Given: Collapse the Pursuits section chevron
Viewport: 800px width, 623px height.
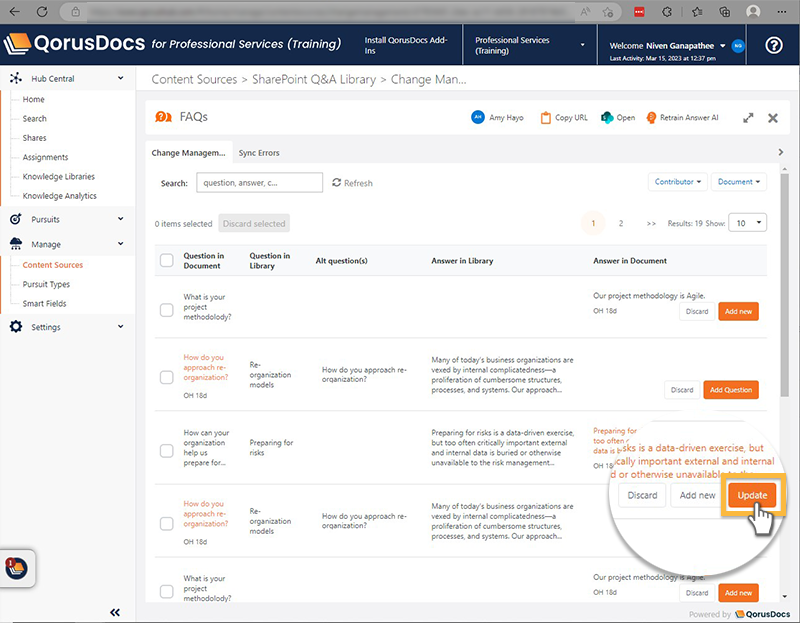Looking at the screenshot, I should point(120,219).
